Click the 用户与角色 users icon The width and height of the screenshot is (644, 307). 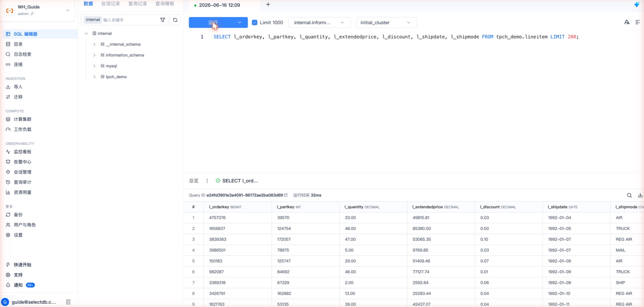8,225
